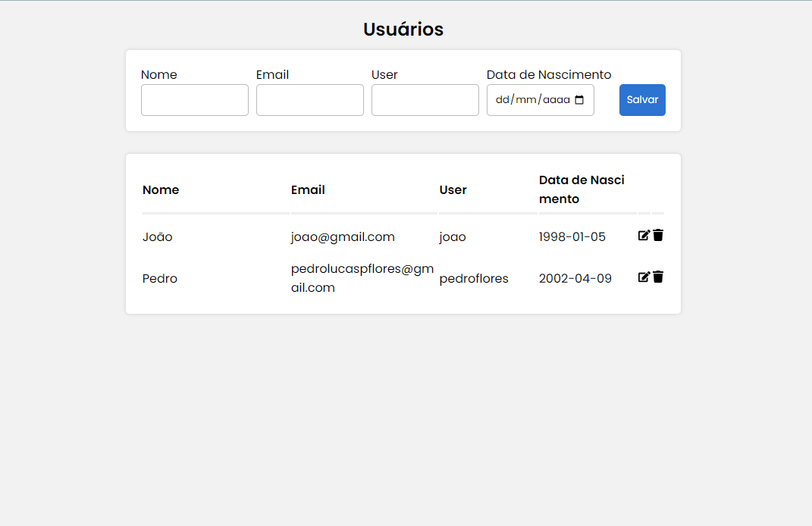Click the Nome column header
The width and height of the screenshot is (812, 526).
[161, 189]
